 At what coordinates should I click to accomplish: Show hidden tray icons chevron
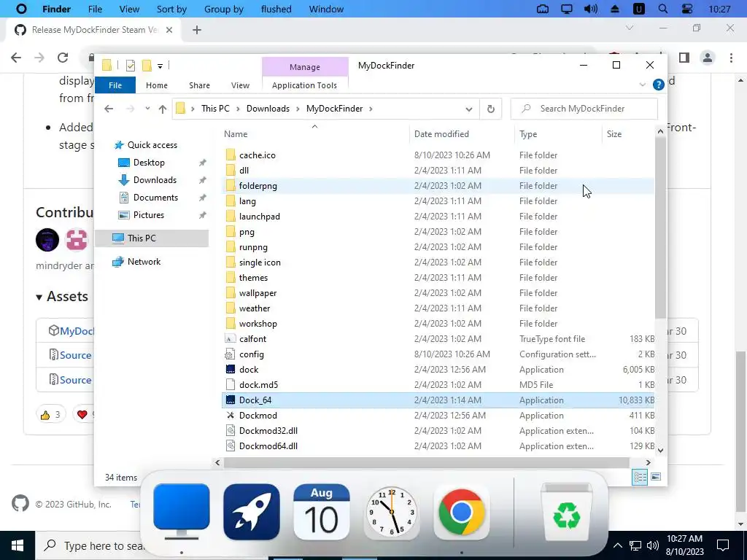617,545
